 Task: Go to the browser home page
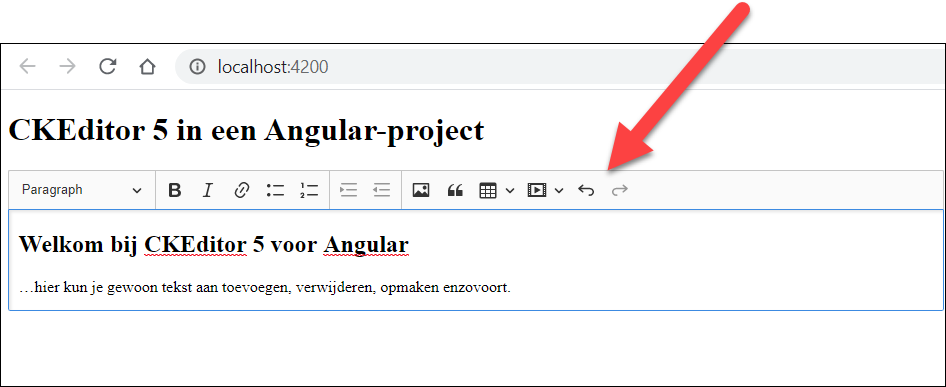[x=147, y=66]
